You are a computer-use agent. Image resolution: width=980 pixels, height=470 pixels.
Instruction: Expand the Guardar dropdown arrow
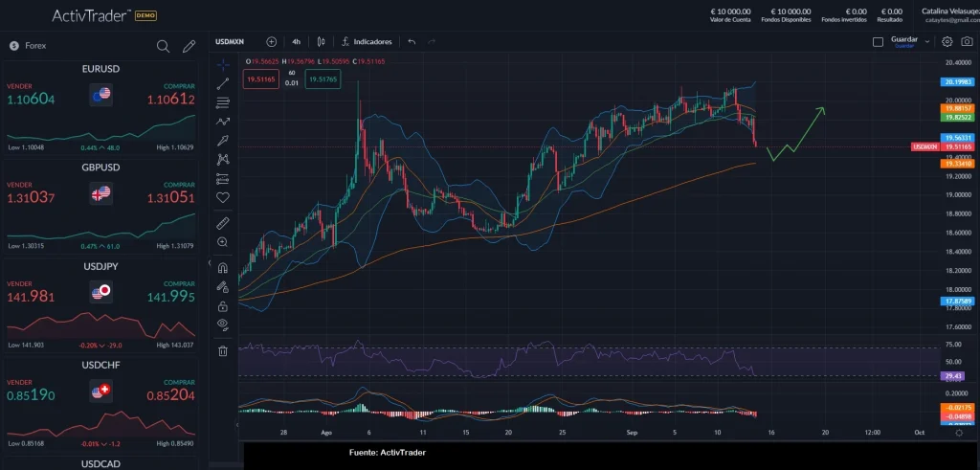[x=926, y=41]
